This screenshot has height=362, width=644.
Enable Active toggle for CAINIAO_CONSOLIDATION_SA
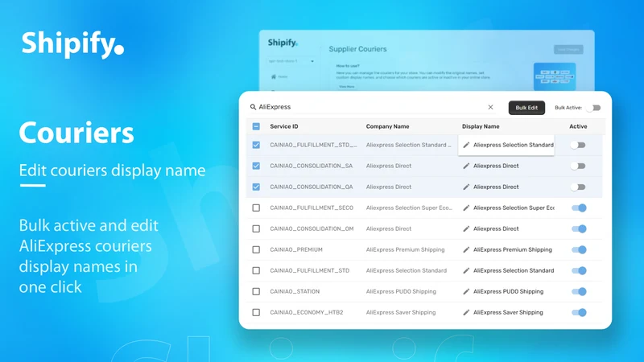click(578, 166)
